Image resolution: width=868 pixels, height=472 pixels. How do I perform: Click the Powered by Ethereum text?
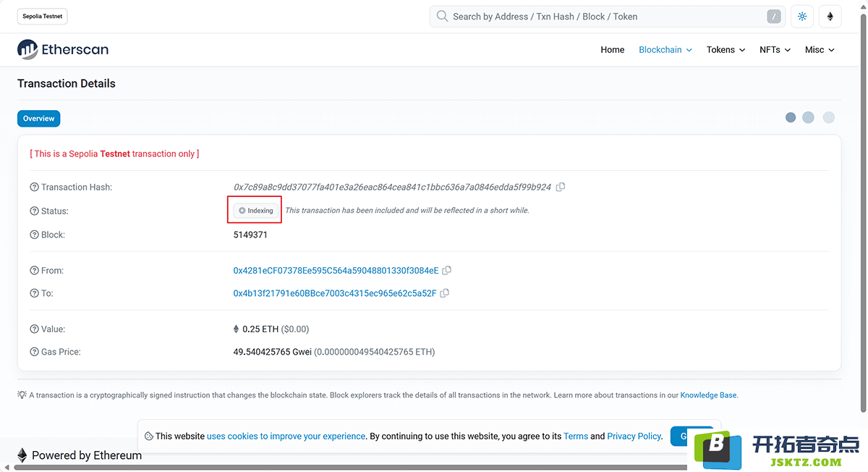pyautogui.click(x=87, y=455)
